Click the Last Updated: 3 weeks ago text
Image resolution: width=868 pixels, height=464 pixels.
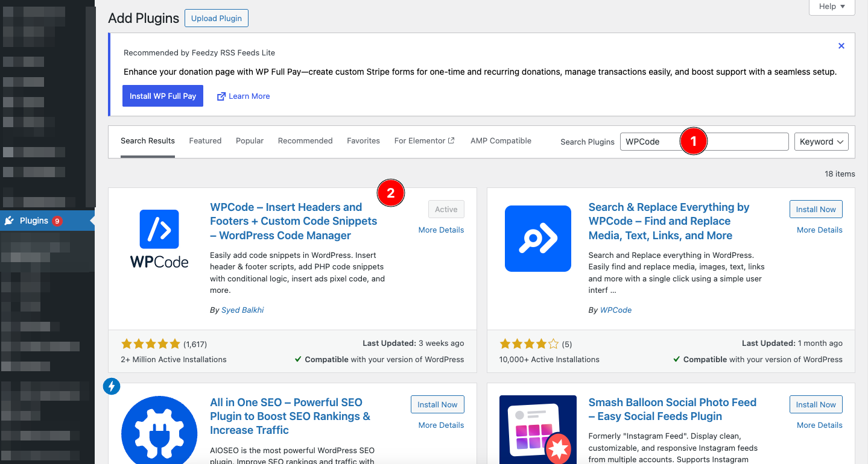[x=413, y=343]
